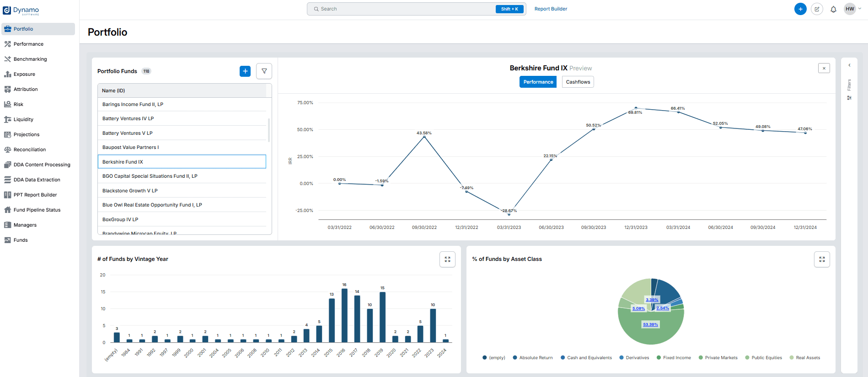Click the Public Equities color swatch in legend
This screenshot has width=868, height=377.
point(747,358)
